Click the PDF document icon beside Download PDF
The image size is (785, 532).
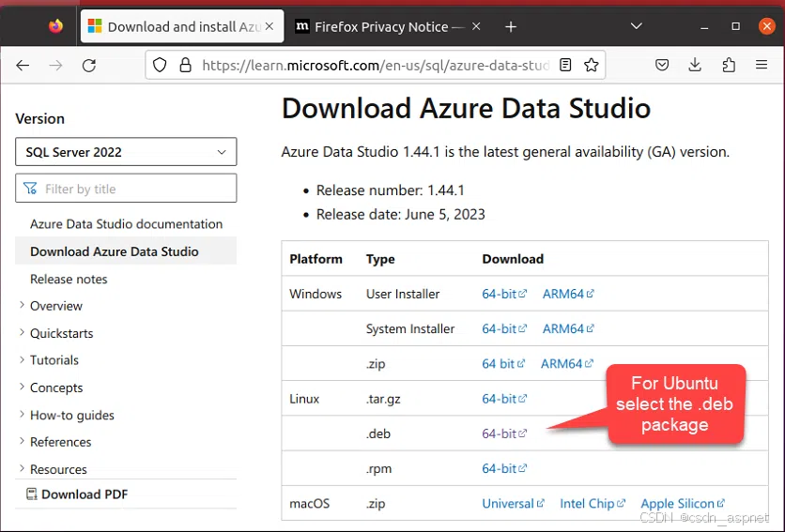coord(32,494)
